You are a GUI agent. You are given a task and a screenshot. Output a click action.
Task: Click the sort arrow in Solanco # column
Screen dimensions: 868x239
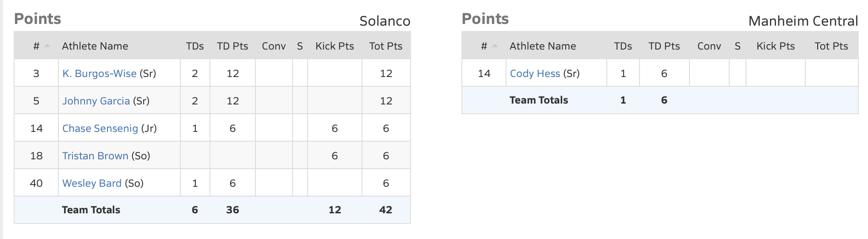pyautogui.click(x=47, y=46)
